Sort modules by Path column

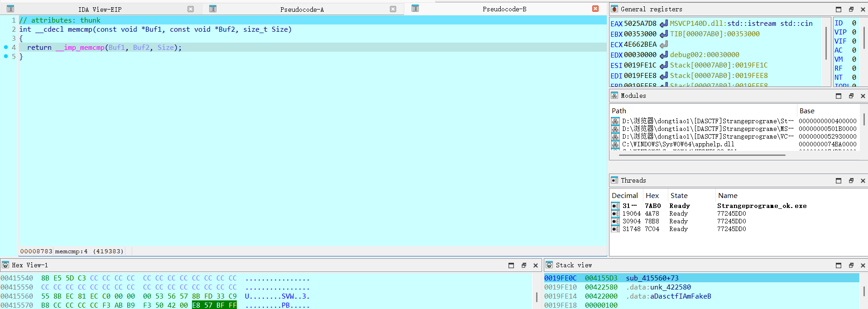(703, 111)
